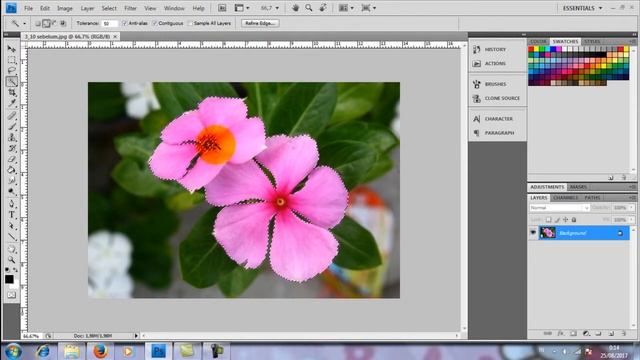The width and height of the screenshot is (640, 360).
Task: Select the Hand tool in application bar
Action: tap(295, 8)
